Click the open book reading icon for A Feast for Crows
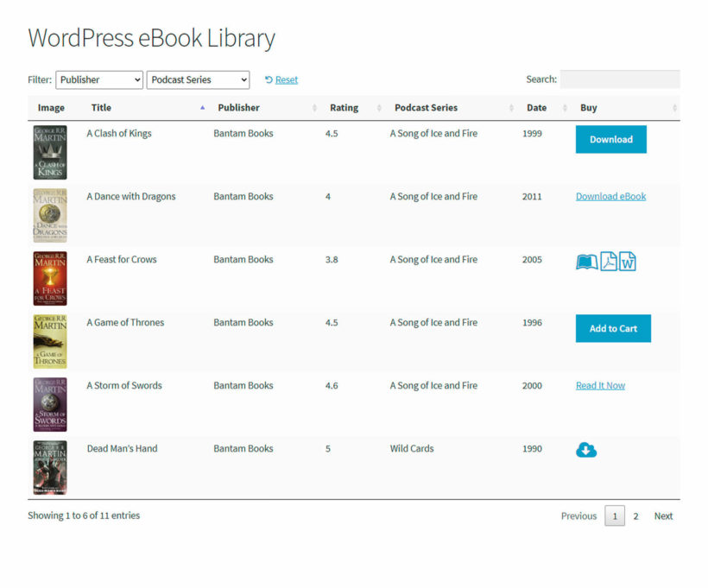The width and height of the screenshot is (708, 588). pyautogui.click(x=587, y=261)
